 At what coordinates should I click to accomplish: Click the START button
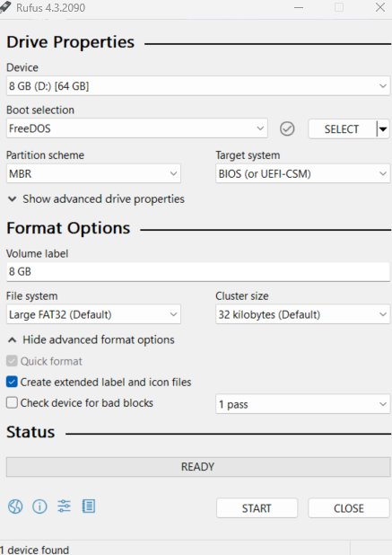(x=257, y=508)
